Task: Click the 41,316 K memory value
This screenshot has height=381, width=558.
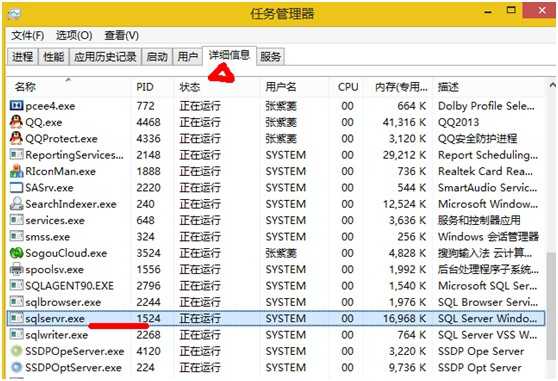Action: [x=405, y=122]
